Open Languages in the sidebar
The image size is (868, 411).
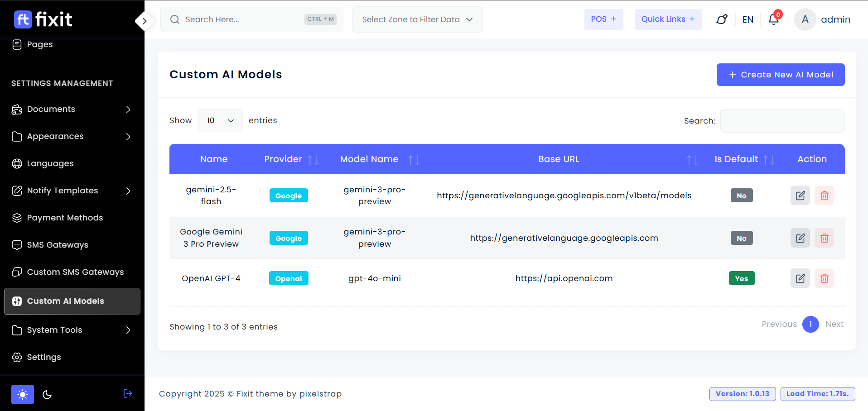72,163
